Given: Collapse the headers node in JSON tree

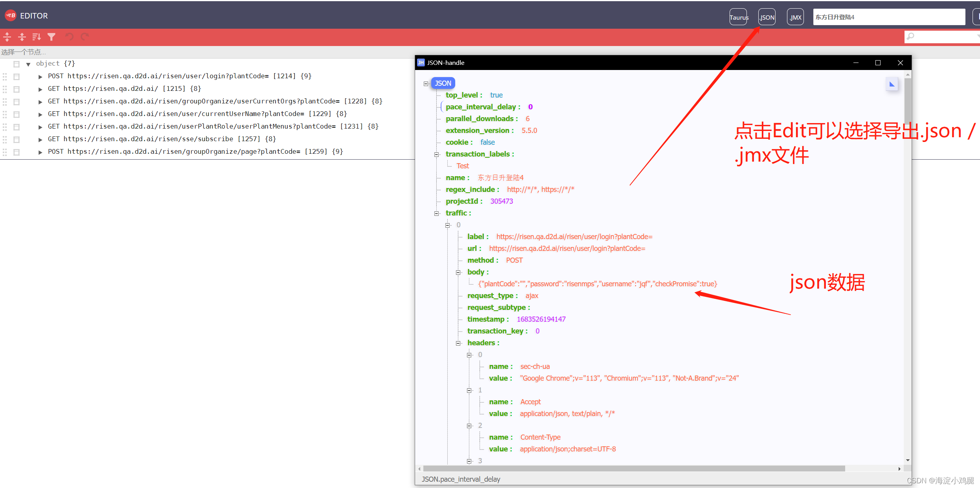Looking at the screenshot, I should pos(458,343).
